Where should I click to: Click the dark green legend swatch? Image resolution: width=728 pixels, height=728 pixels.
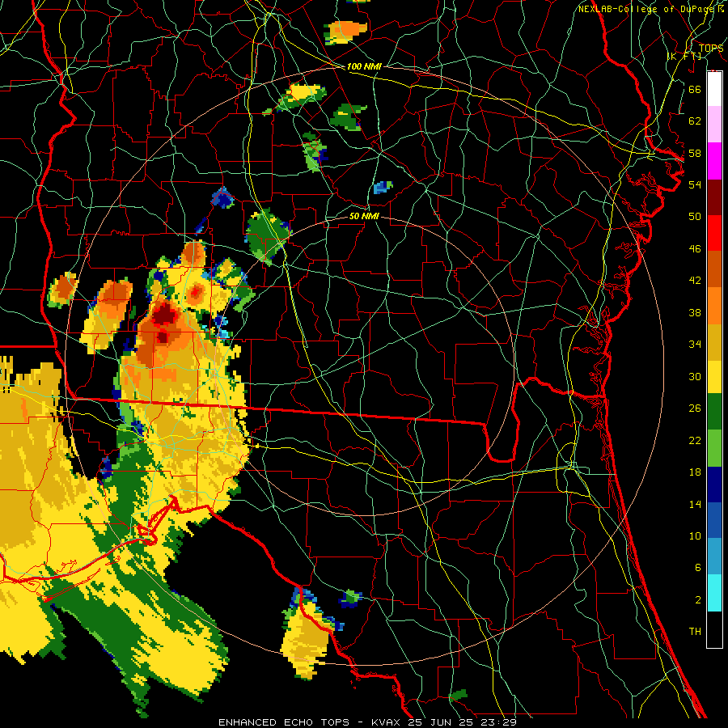714,412
